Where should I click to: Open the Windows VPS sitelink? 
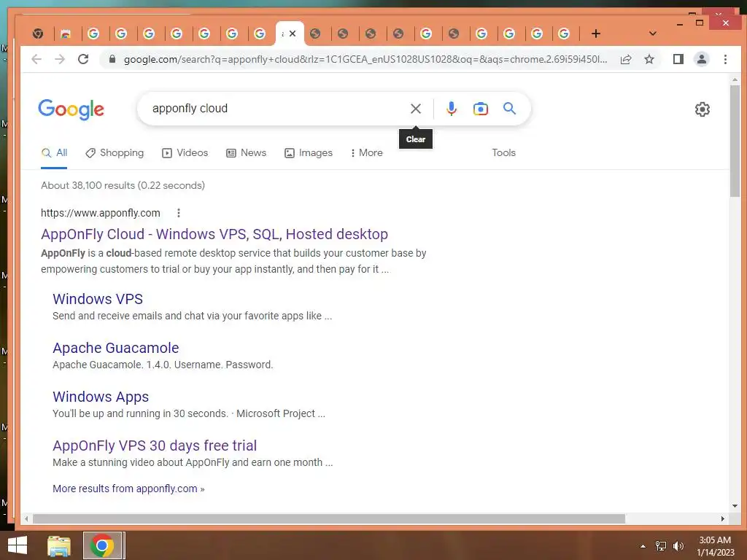point(98,299)
